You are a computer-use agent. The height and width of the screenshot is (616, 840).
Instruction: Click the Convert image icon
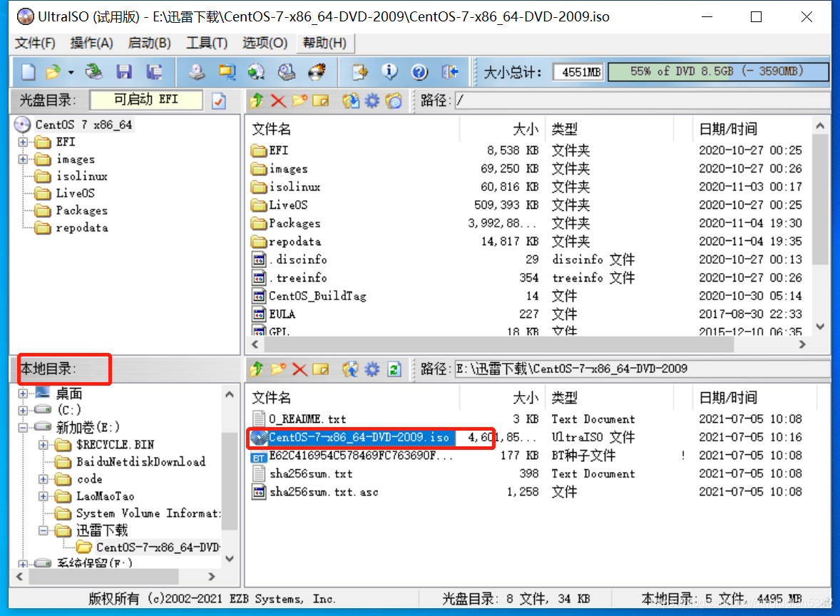point(257,72)
